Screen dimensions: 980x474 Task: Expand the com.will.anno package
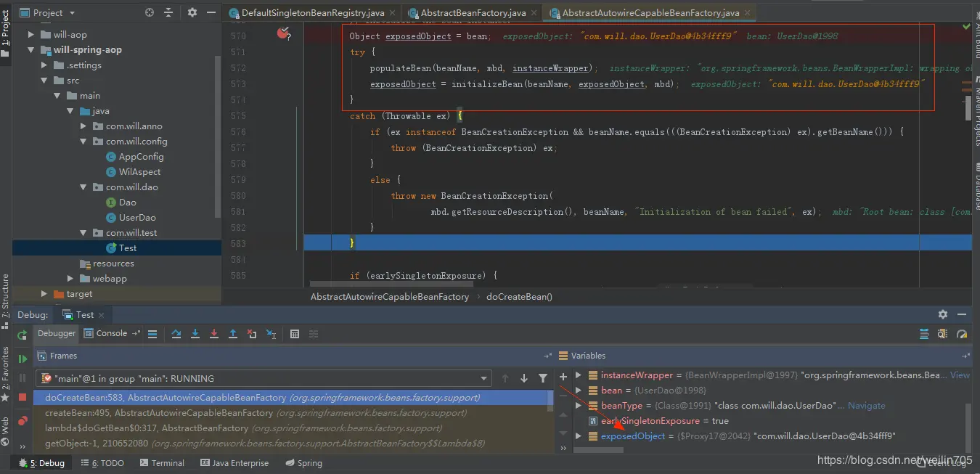(x=83, y=126)
